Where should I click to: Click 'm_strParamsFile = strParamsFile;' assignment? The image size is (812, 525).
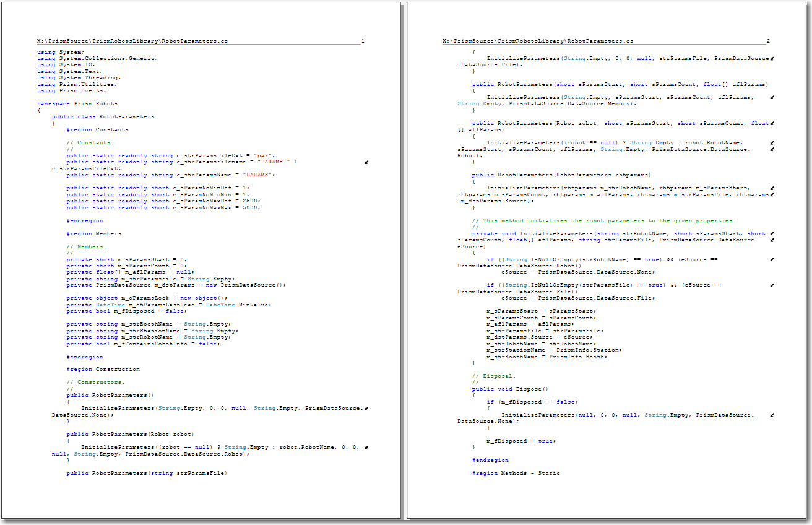[x=545, y=331]
